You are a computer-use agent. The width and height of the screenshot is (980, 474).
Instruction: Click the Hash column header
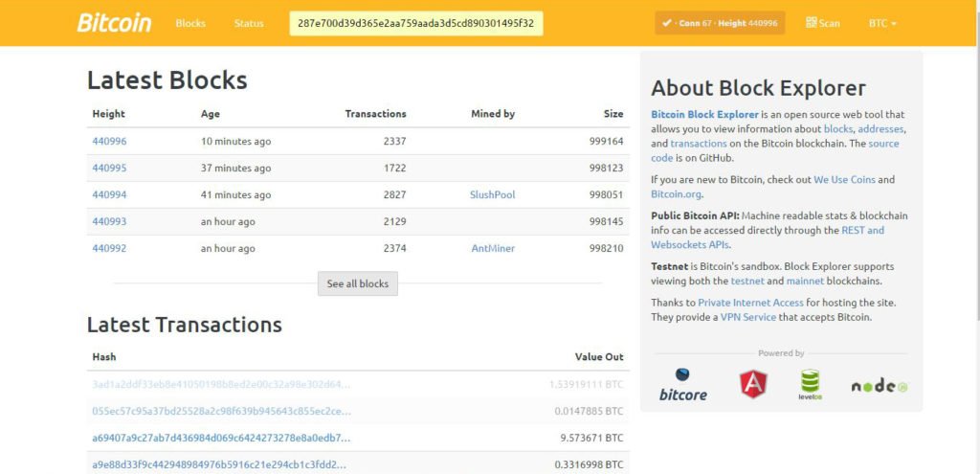tap(104, 356)
